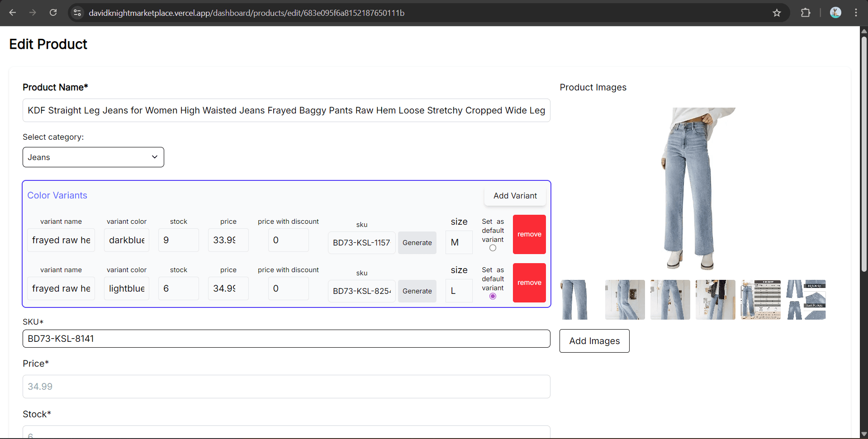Click the browser back arrow

pos(13,13)
